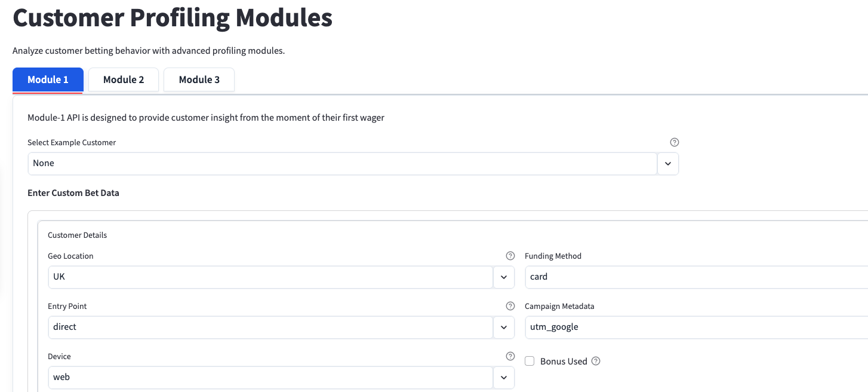Open the Module 3 tab
Viewport: 868px width, 392px height.
pyautogui.click(x=199, y=80)
